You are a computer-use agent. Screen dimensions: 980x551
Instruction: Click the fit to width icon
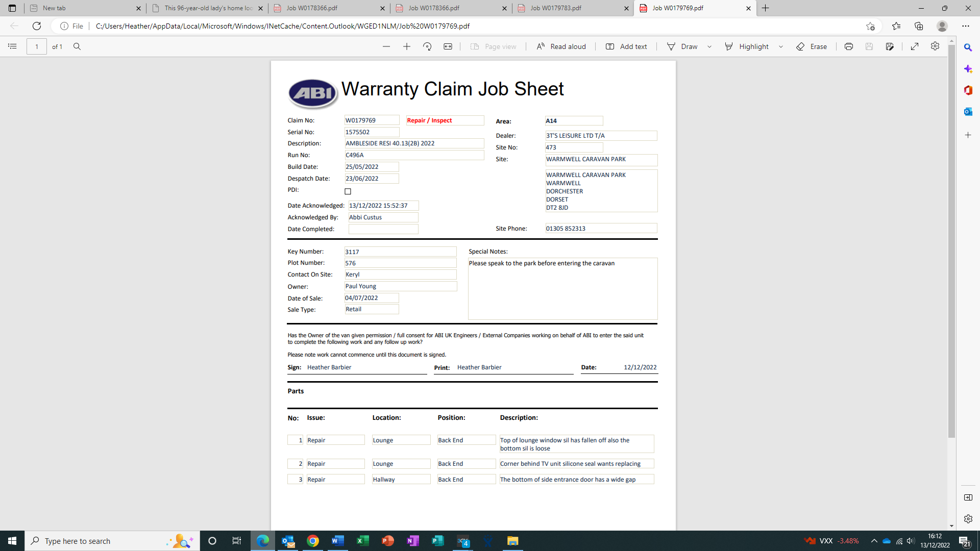[x=448, y=46]
